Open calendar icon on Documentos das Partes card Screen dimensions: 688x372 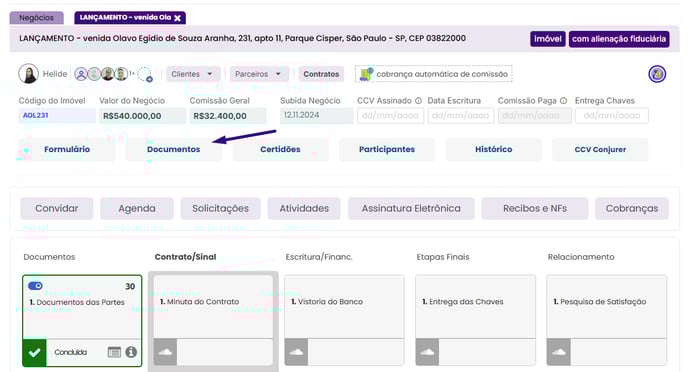click(x=114, y=352)
